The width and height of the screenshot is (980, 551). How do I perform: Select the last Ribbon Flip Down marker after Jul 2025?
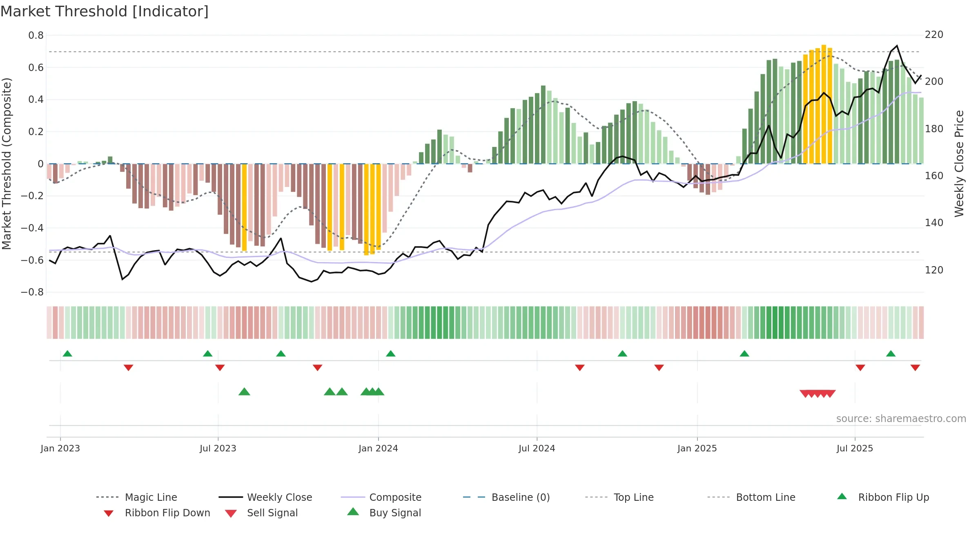(915, 368)
